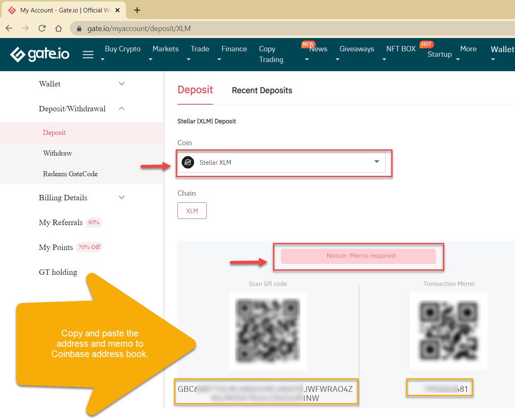This screenshot has width=515, height=420.
Task: Click the Stellar coin icon in selector
Action: [188, 162]
